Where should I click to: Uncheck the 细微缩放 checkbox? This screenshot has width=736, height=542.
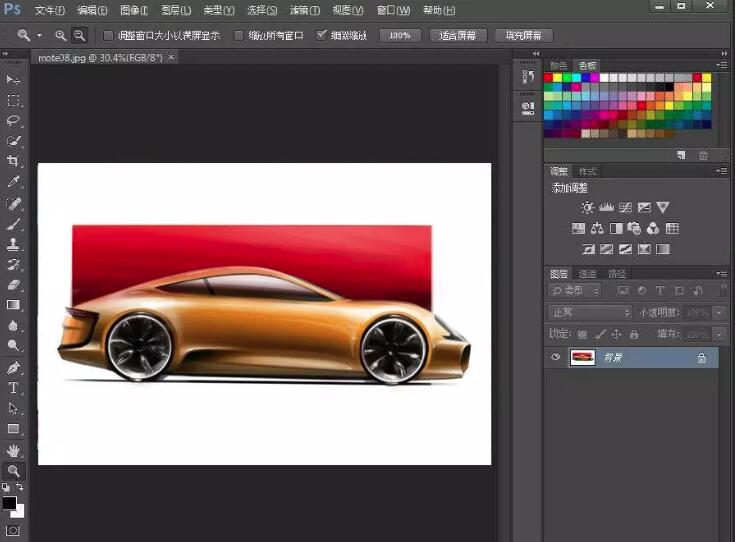[x=321, y=35]
